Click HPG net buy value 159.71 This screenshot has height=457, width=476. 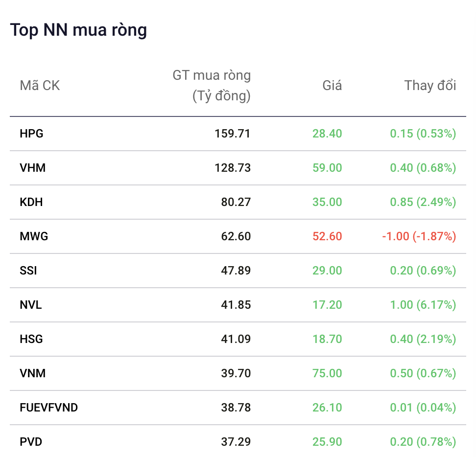(x=233, y=134)
